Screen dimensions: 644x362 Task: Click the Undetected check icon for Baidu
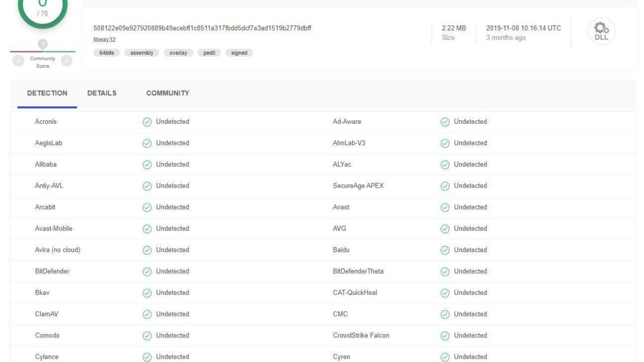(445, 250)
